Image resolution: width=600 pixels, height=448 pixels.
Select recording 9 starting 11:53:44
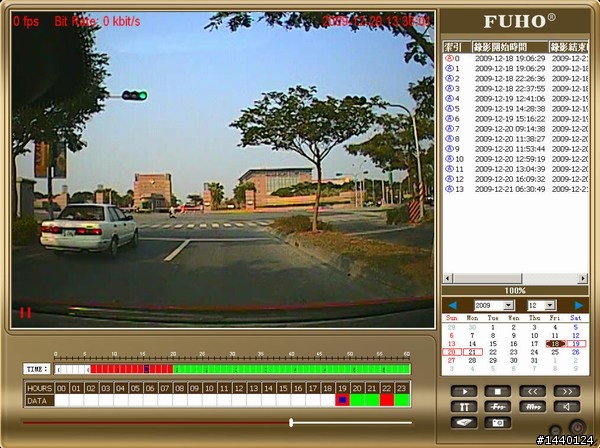[516, 149]
